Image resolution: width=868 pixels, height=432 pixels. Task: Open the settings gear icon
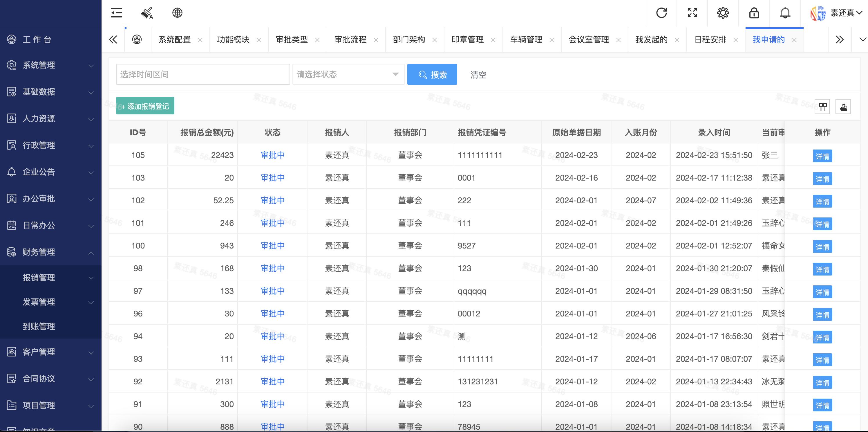pos(723,13)
